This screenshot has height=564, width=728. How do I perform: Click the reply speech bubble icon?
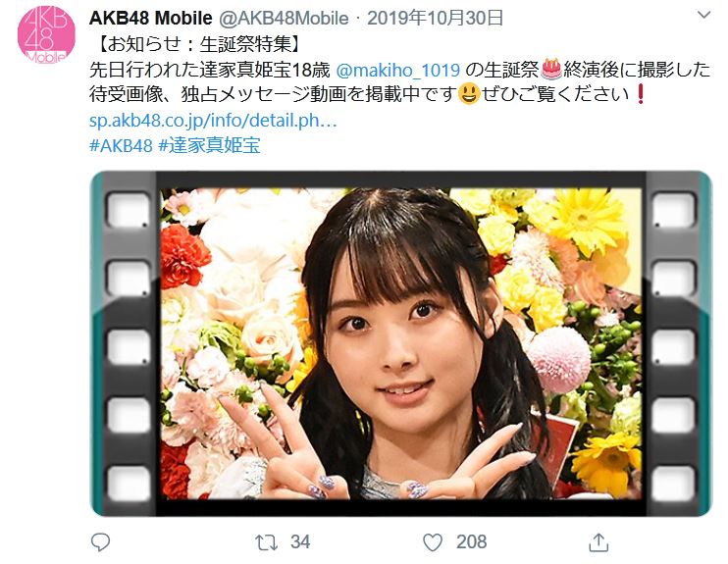pyautogui.click(x=100, y=542)
